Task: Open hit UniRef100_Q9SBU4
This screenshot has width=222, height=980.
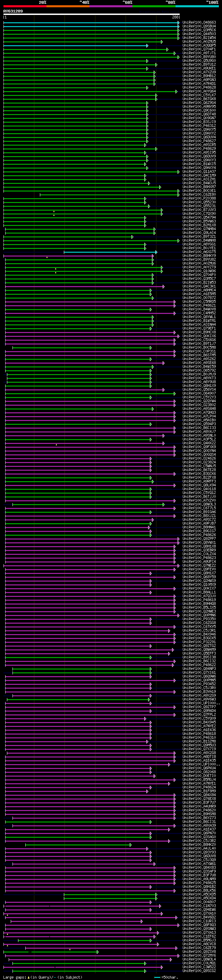Action: 199,26
